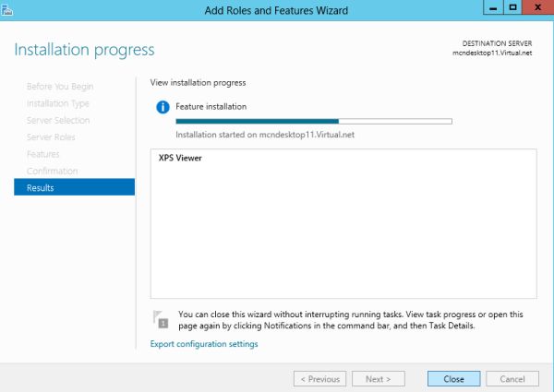Screen dimensions: 554x392
Task: Click the Installation progress heading
Action: click(84, 50)
